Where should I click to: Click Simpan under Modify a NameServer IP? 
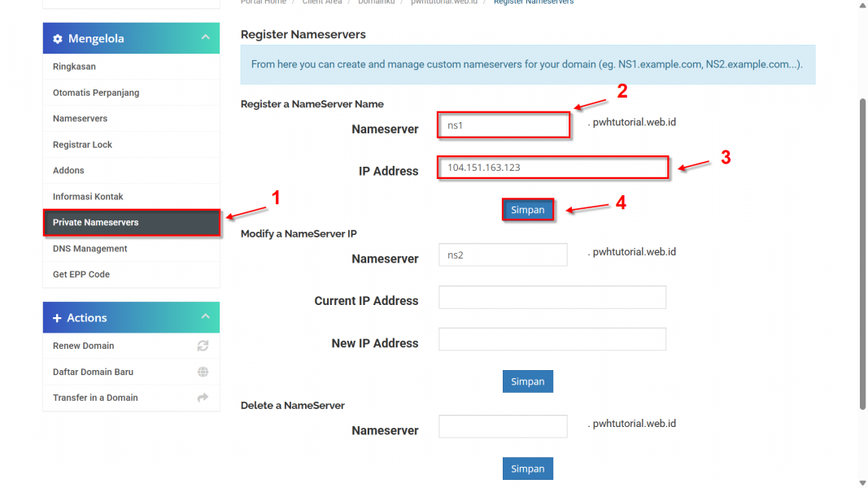(528, 381)
